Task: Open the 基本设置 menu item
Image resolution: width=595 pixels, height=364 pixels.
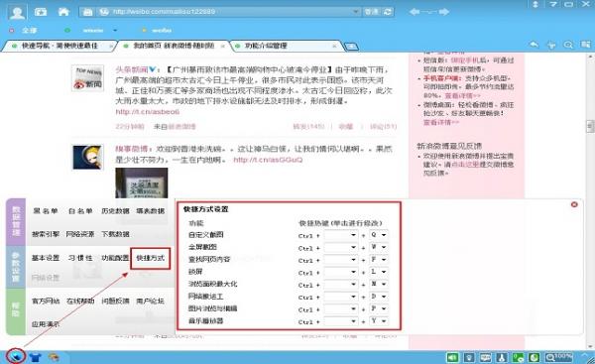Action: pyautogui.click(x=46, y=258)
